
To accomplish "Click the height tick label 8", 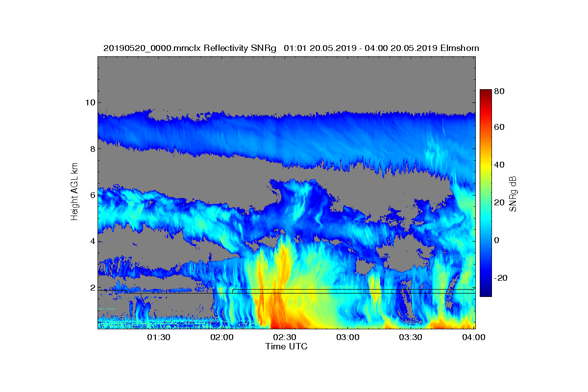I will point(92,149).
